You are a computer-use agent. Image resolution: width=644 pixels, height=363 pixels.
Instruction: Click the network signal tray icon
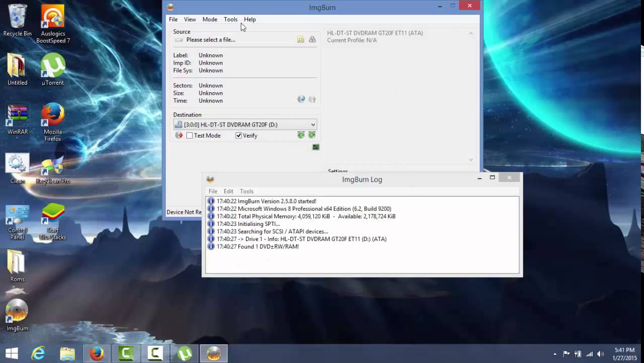point(589,354)
